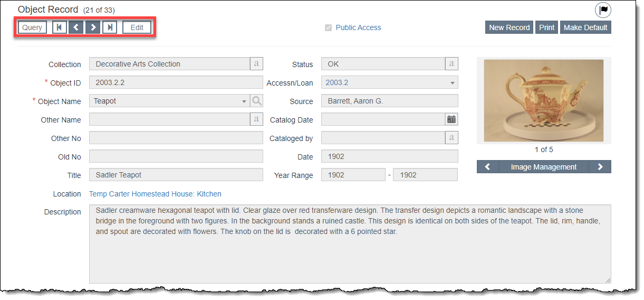Click the Edit button

pos(137,27)
